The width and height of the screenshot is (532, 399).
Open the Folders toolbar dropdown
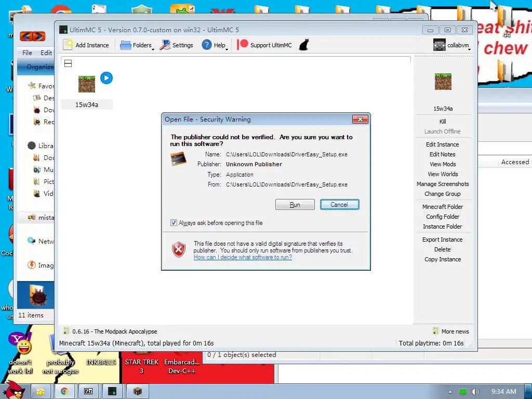coord(137,45)
